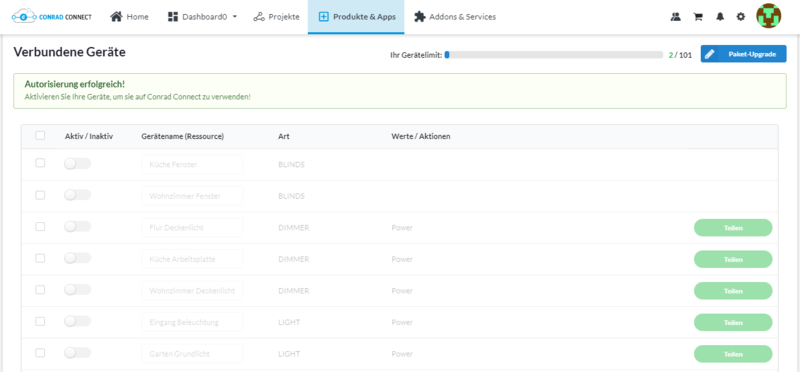Click the Home house icon
800x372 pixels.
(116, 17)
